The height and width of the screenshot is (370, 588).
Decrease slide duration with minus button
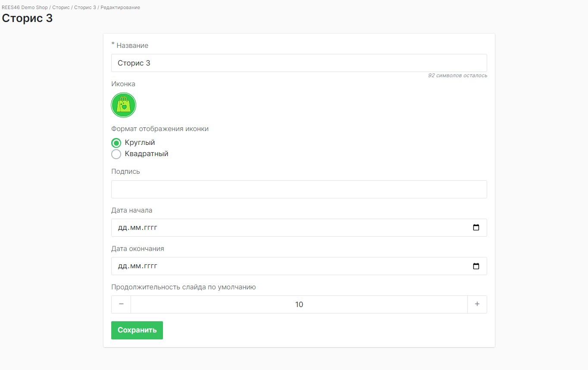[121, 304]
